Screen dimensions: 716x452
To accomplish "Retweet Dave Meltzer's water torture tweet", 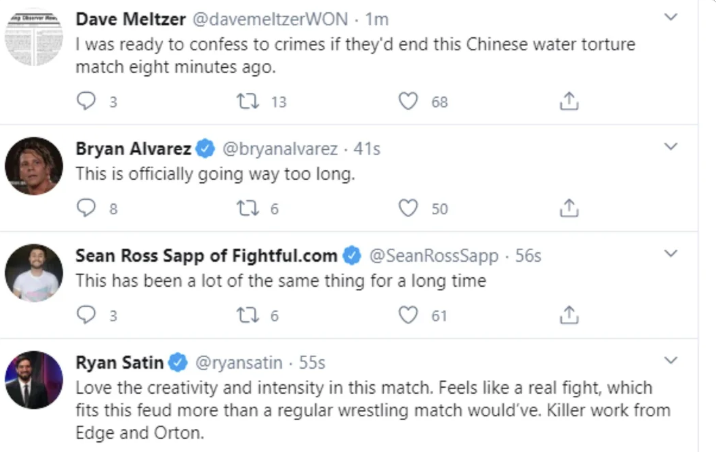I will point(246,101).
